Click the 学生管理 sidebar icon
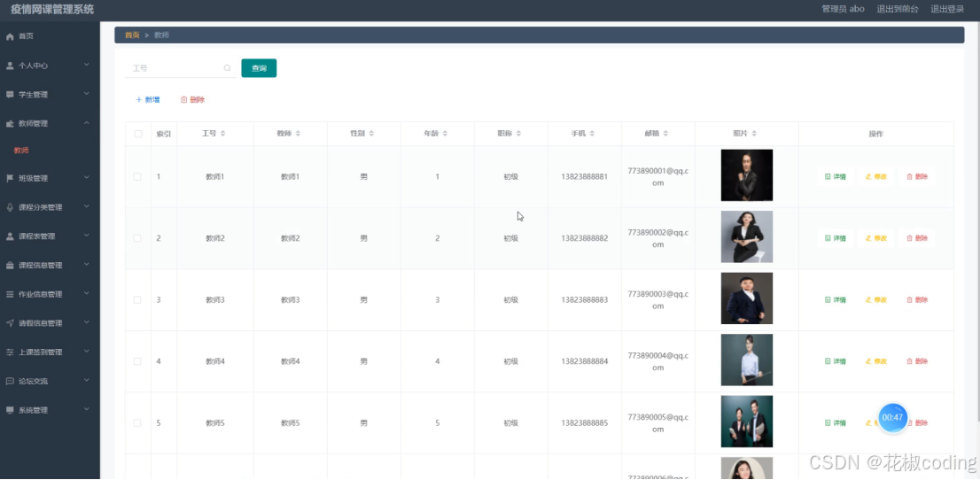This screenshot has height=480, width=980. 10,95
